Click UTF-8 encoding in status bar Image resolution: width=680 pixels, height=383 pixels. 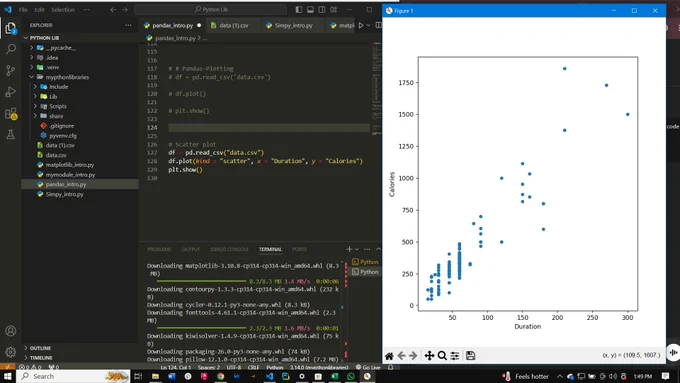click(233, 367)
